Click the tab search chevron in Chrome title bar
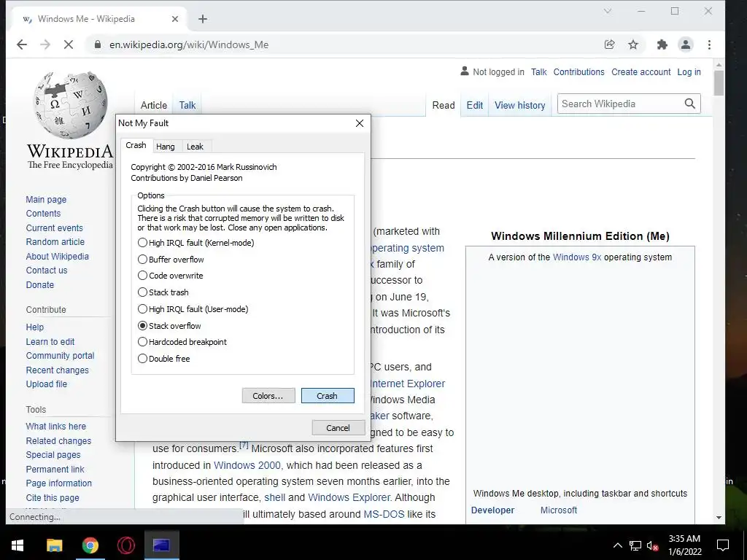 pyautogui.click(x=608, y=11)
